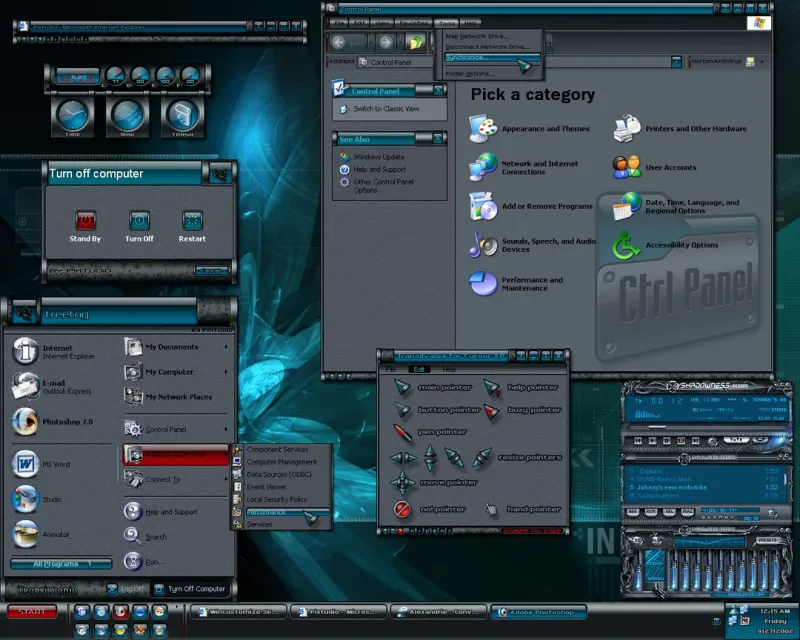Screen dimensions: 800x640
Task: Expand All Programs in the Start menu
Action: pyautogui.click(x=60, y=564)
